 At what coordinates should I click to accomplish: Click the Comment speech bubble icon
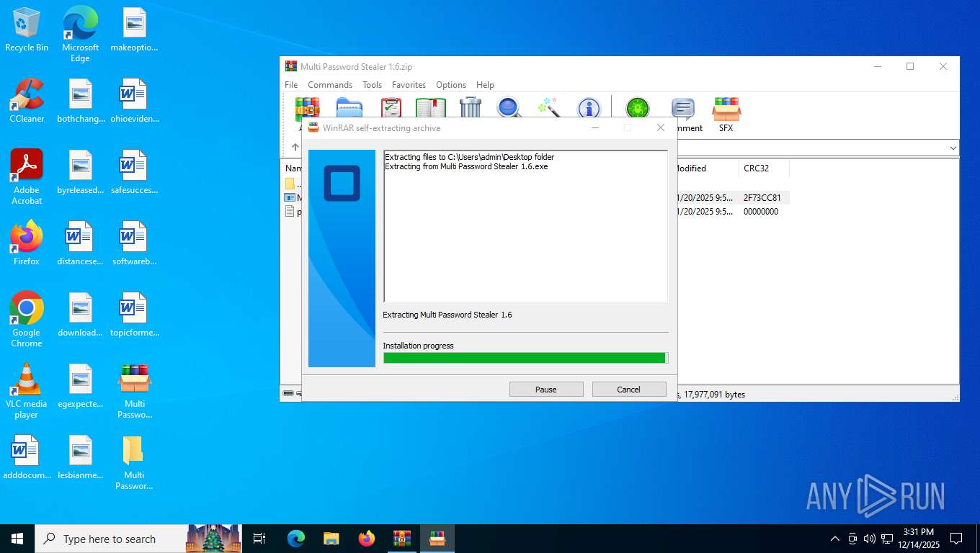[682, 108]
